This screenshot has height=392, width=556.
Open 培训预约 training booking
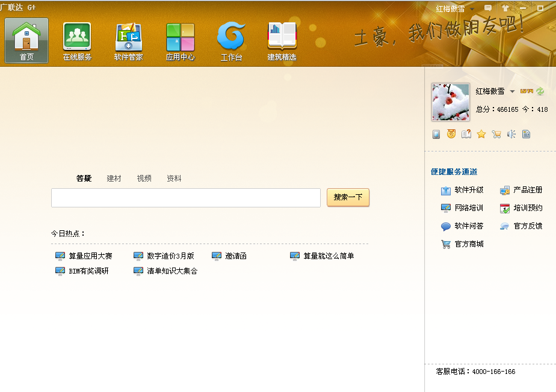[521, 208]
